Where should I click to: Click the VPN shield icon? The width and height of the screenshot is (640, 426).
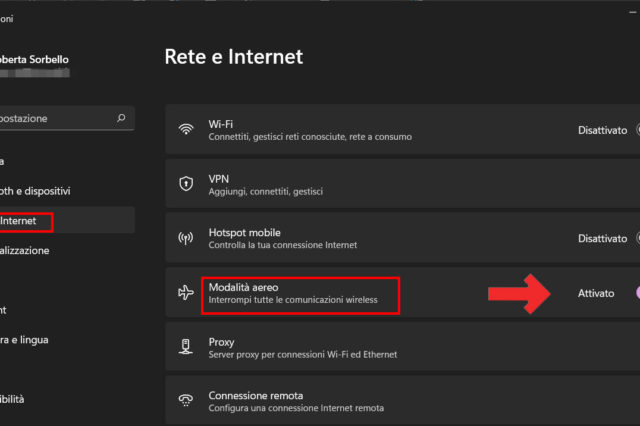tap(185, 184)
